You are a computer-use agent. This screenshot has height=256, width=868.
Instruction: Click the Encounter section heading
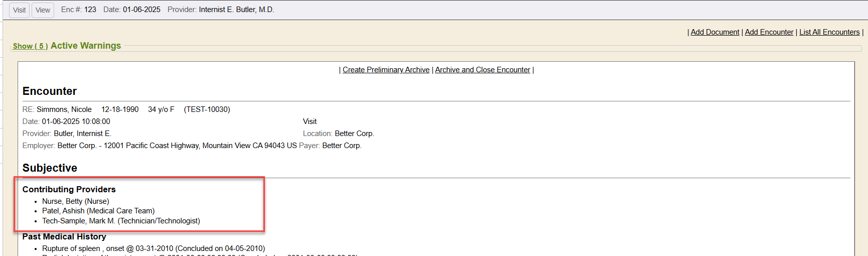pos(50,91)
